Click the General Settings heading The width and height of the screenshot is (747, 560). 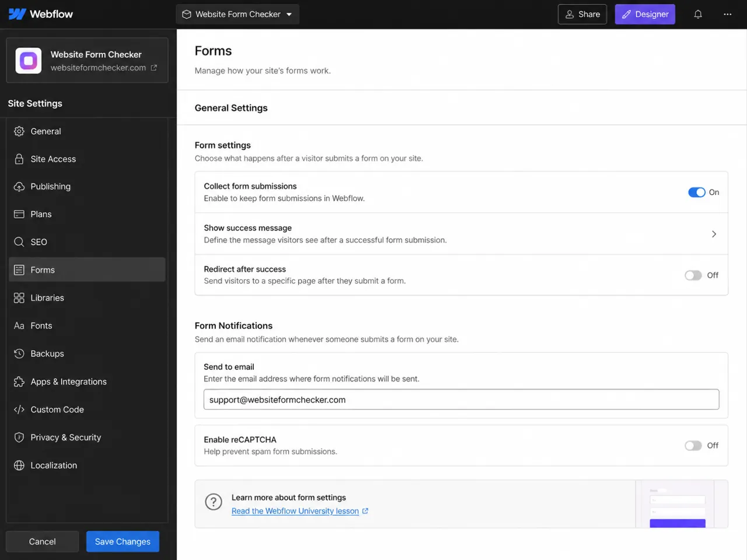coord(231,108)
